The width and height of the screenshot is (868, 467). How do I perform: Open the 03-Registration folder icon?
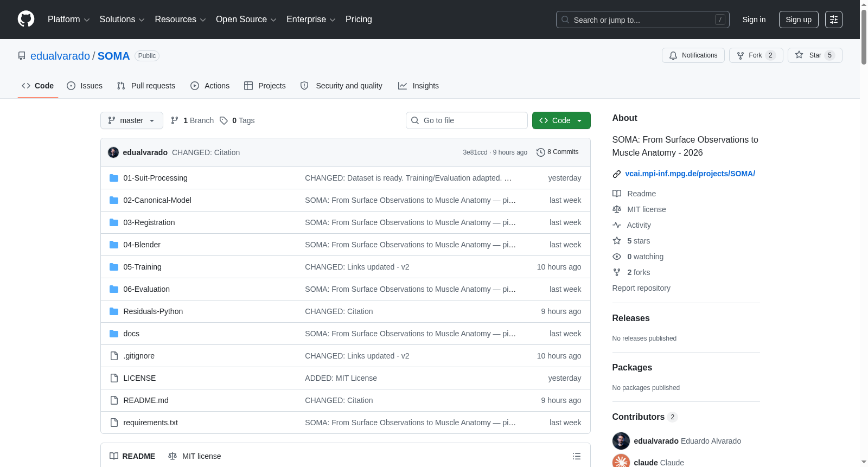114,222
